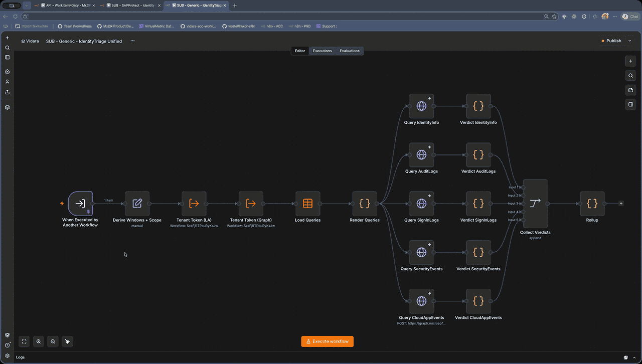The height and width of the screenshot is (364, 642).
Task: Click the Execute workflow button
Action: point(328,341)
